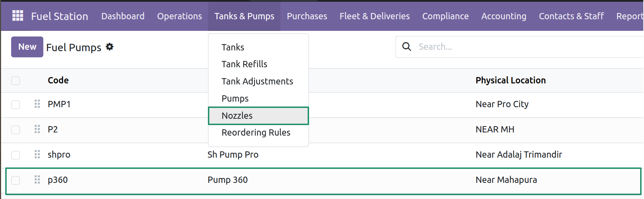Screen dimensions: 644x199
Task: Open the P2 pump record
Action: (x=52, y=129)
